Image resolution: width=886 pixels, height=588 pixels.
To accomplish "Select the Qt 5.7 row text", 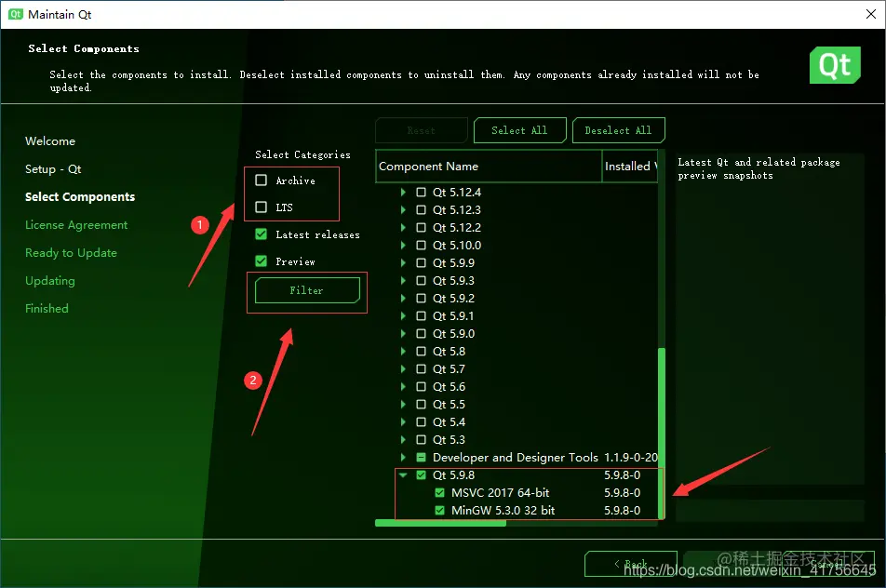I will click(x=449, y=368).
